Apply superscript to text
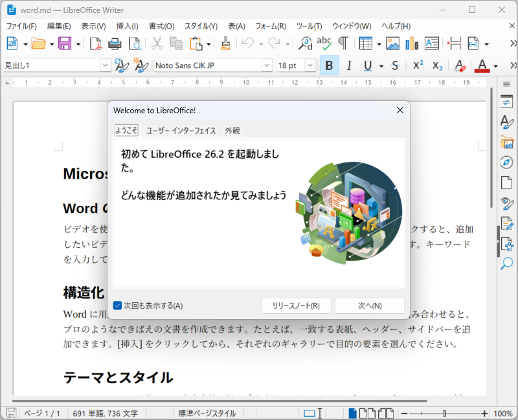The height and width of the screenshot is (420, 518). pyautogui.click(x=416, y=65)
